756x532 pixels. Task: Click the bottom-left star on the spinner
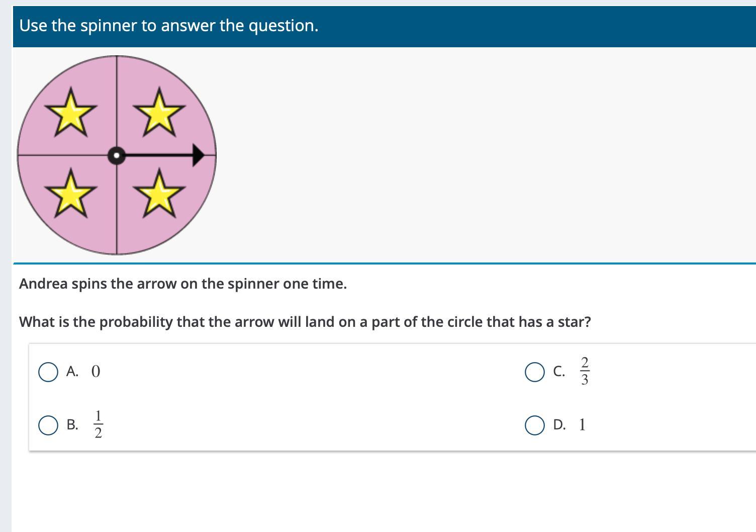coord(71,193)
